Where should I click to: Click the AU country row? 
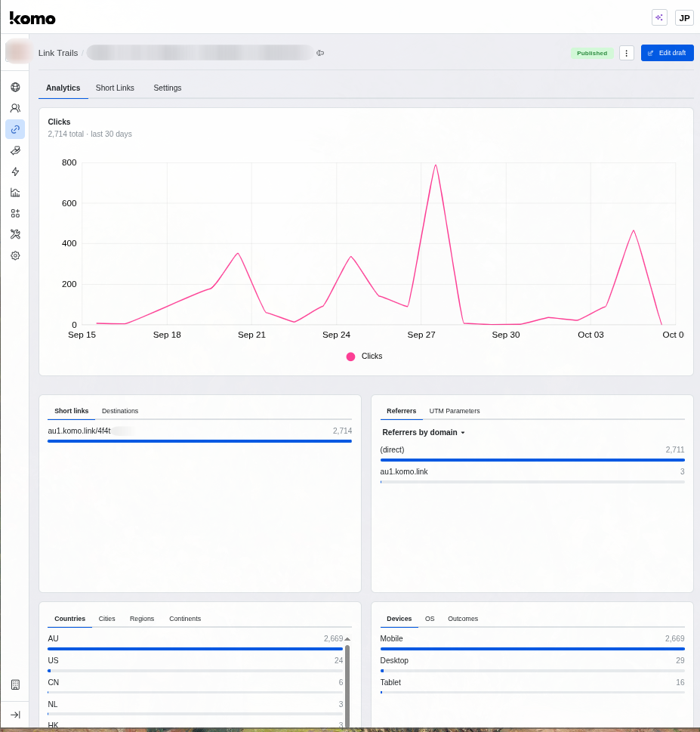196,642
